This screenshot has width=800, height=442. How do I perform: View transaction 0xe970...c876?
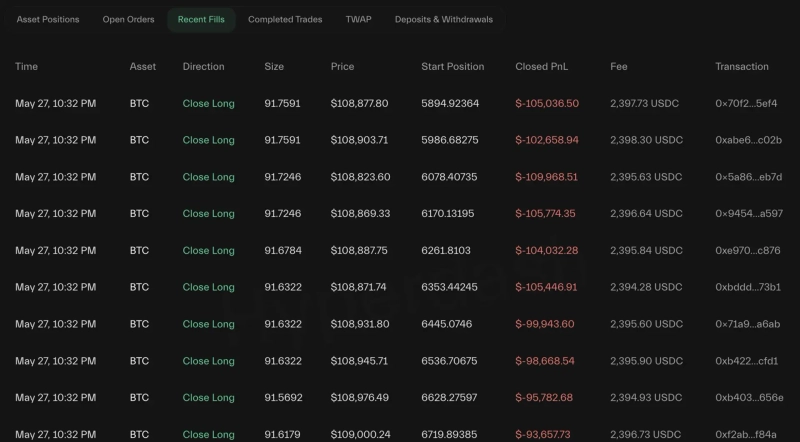(748, 250)
